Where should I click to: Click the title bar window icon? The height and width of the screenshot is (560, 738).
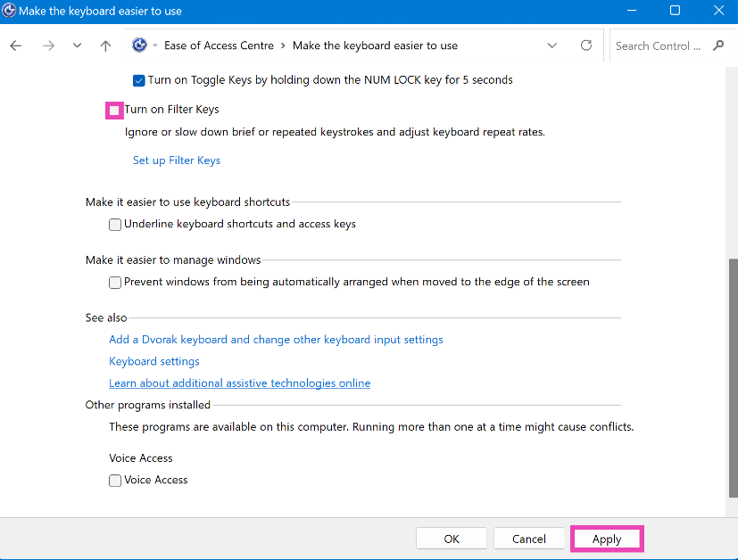(9, 11)
